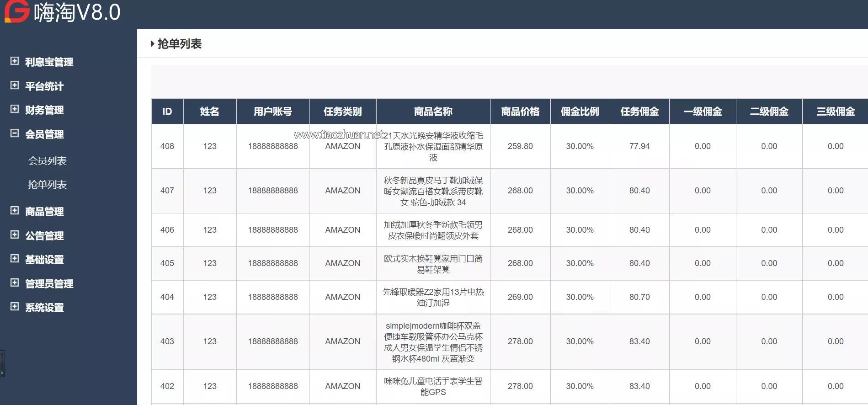Expand the 平台统计 plus icon

(15, 85)
